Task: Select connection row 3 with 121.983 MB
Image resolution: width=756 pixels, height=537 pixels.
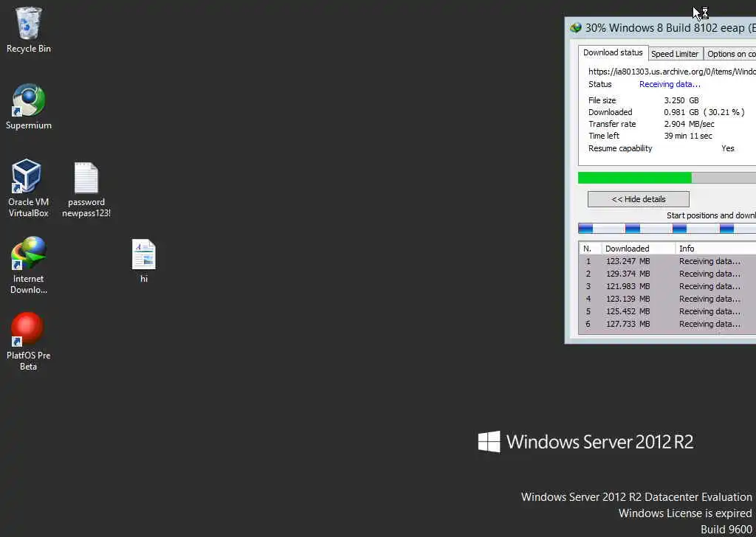Action: pos(667,286)
